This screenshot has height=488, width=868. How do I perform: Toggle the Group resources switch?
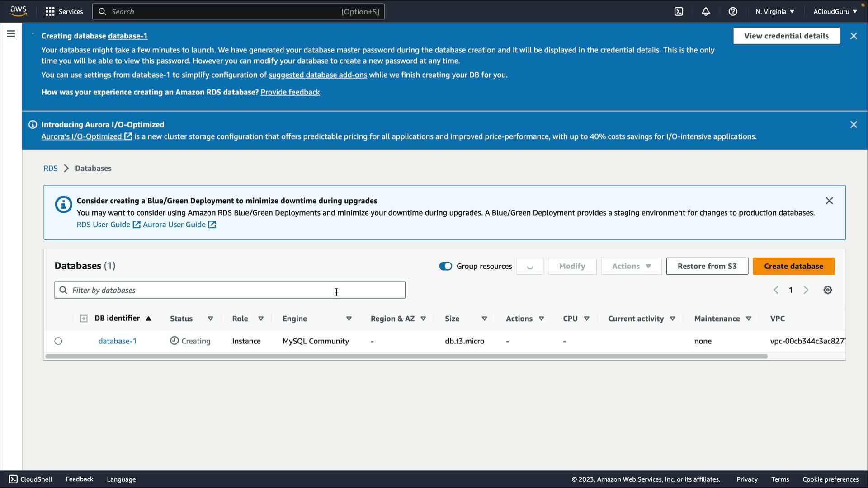coord(445,266)
